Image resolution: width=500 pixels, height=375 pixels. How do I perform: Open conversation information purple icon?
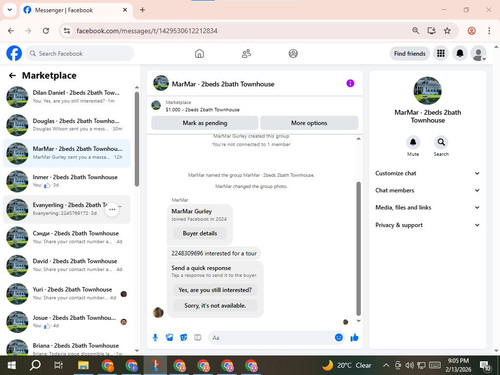click(350, 83)
